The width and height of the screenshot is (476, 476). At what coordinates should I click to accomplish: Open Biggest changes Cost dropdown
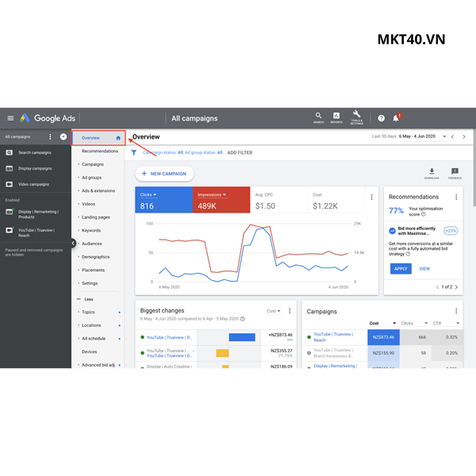[274, 311]
